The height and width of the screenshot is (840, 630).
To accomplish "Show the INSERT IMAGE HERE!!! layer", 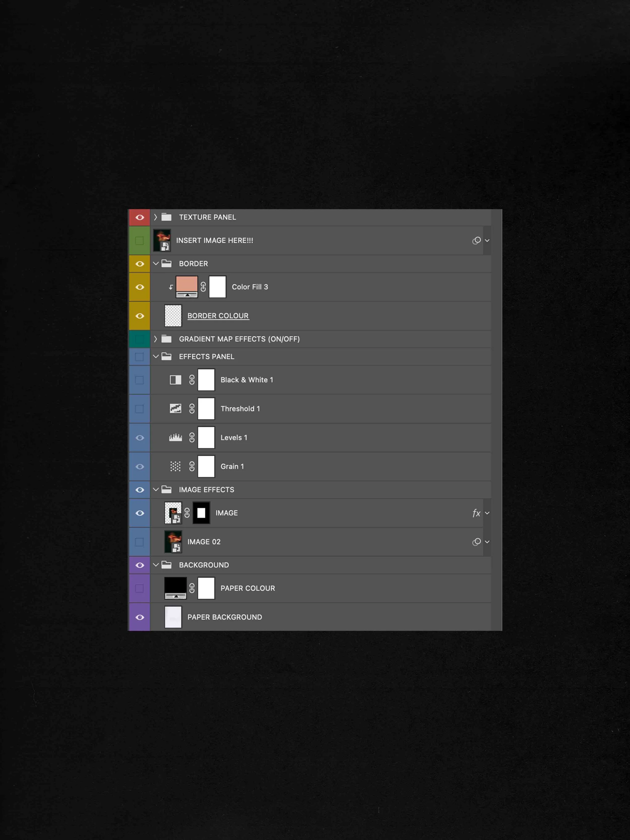I will [139, 240].
